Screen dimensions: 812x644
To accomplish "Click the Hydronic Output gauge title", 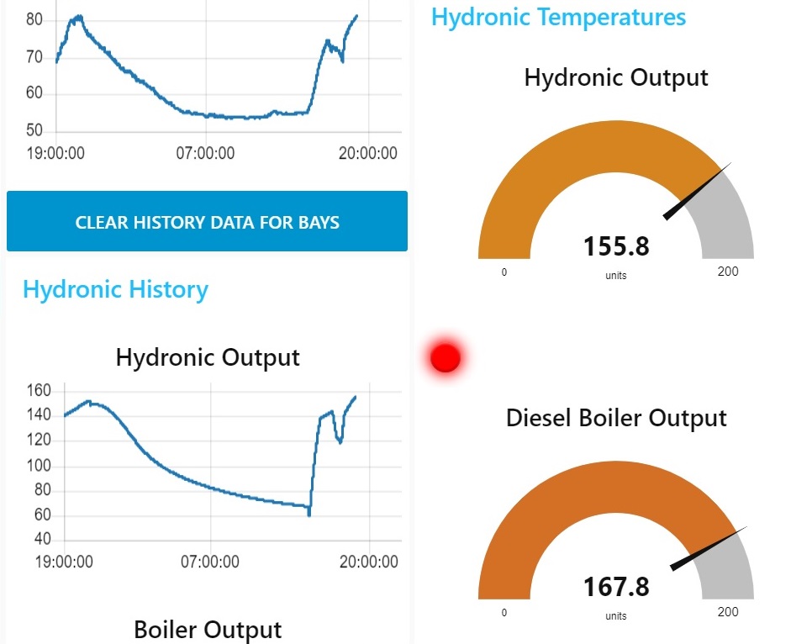I will pos(616,78).
